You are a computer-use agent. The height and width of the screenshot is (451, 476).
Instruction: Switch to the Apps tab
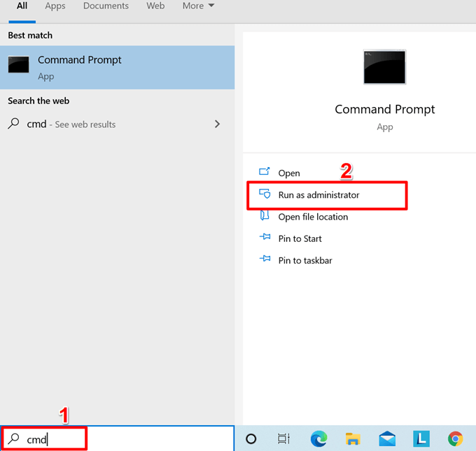[55, 6]
